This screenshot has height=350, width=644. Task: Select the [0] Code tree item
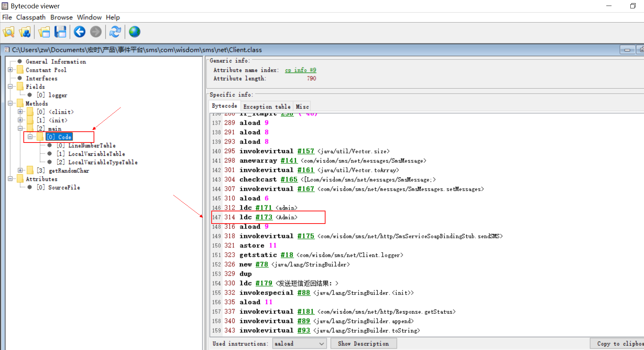tap(59, 137)
